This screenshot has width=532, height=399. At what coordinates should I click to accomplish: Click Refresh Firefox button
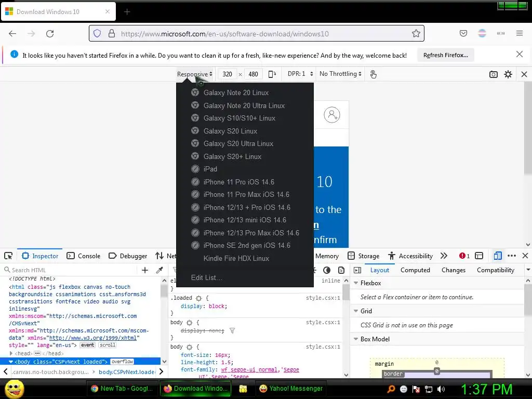[445, 55]
